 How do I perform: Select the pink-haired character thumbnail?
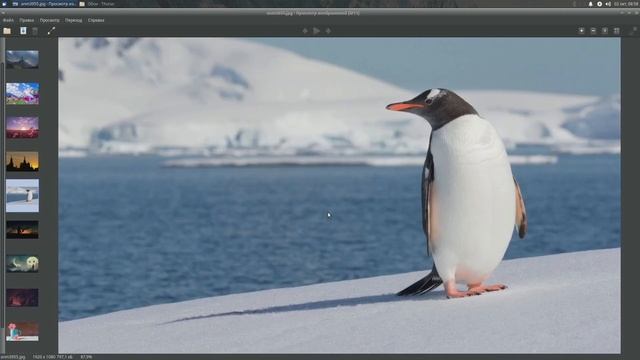[22, 332]
